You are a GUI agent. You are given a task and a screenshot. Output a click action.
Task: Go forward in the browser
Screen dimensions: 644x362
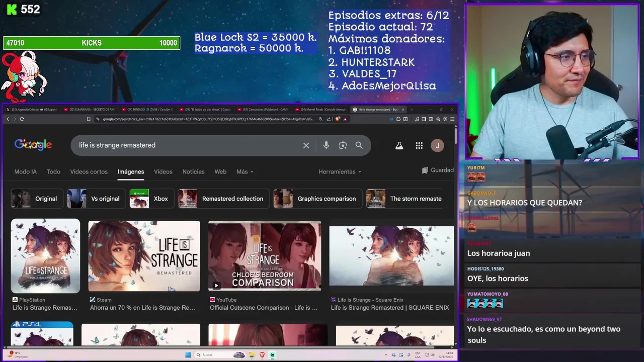pyautogui.click(x=15, y=119)
